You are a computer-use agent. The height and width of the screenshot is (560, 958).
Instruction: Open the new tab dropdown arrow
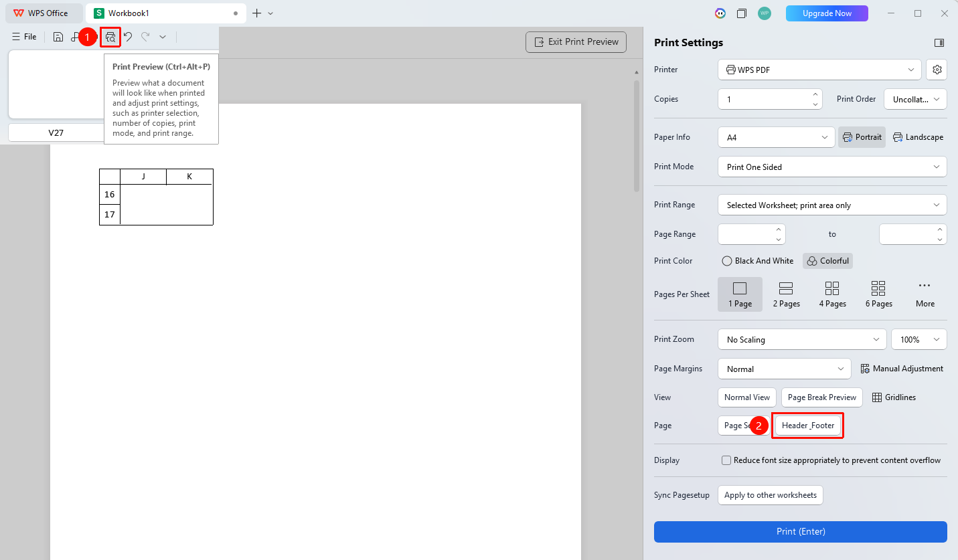[x=270, y=13]
